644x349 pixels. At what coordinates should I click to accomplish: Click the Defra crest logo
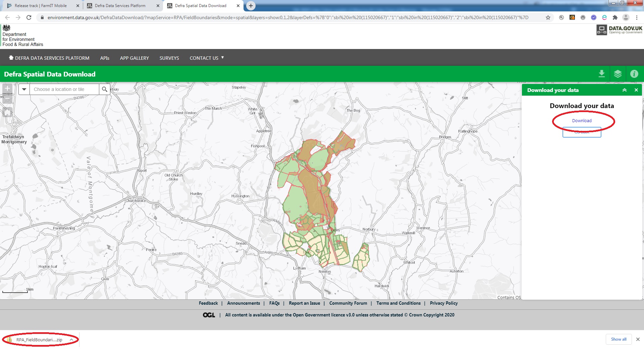[x=6, y=28]
